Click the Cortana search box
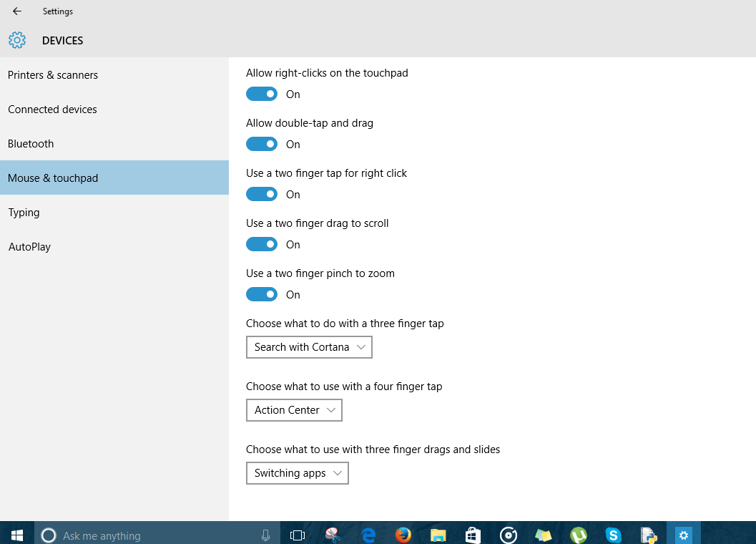This screenshot has height=544, width=756. tap(143, 535)
